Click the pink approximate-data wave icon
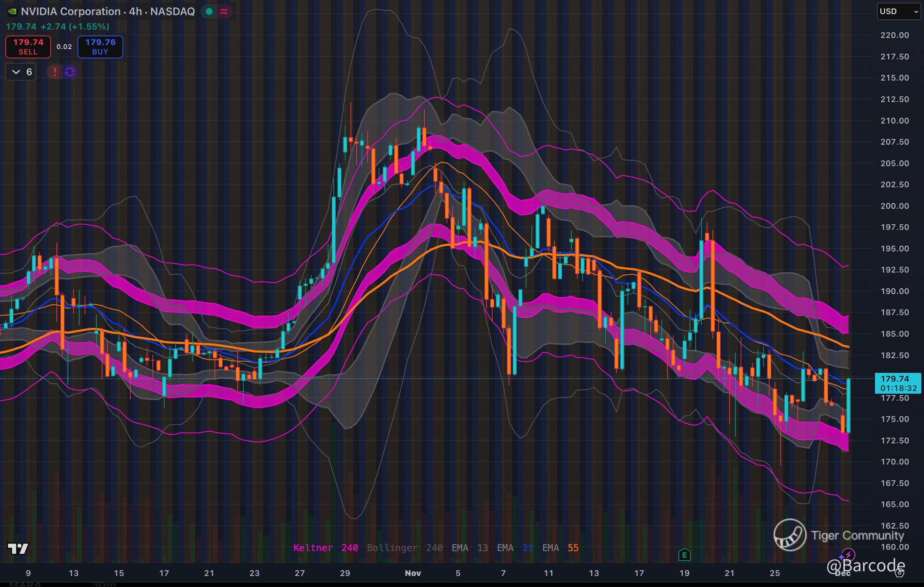This screenshot has height=587, width=924. coord(224,11)
